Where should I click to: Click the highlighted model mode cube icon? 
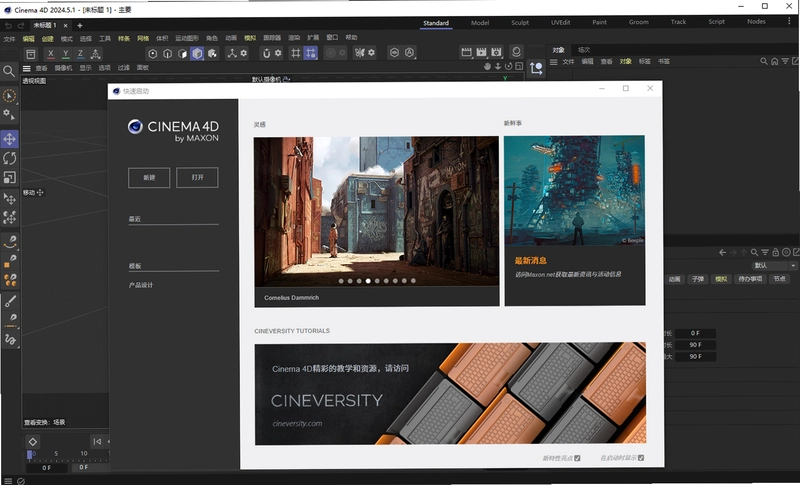pos(197,53)
